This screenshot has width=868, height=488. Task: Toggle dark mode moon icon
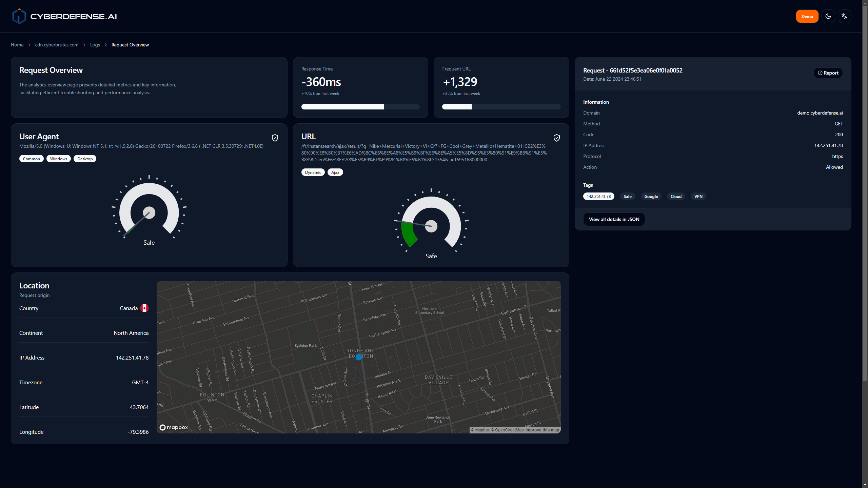tap(828, 16)
